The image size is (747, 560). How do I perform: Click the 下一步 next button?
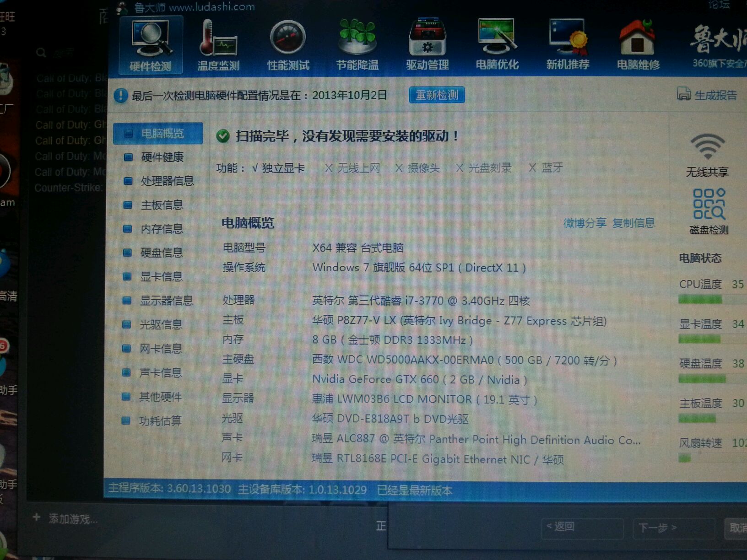coord(673,529)
